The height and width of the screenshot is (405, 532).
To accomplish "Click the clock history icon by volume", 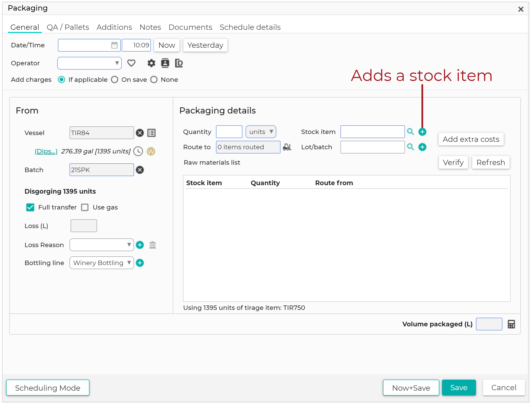I will coord(138,151).
